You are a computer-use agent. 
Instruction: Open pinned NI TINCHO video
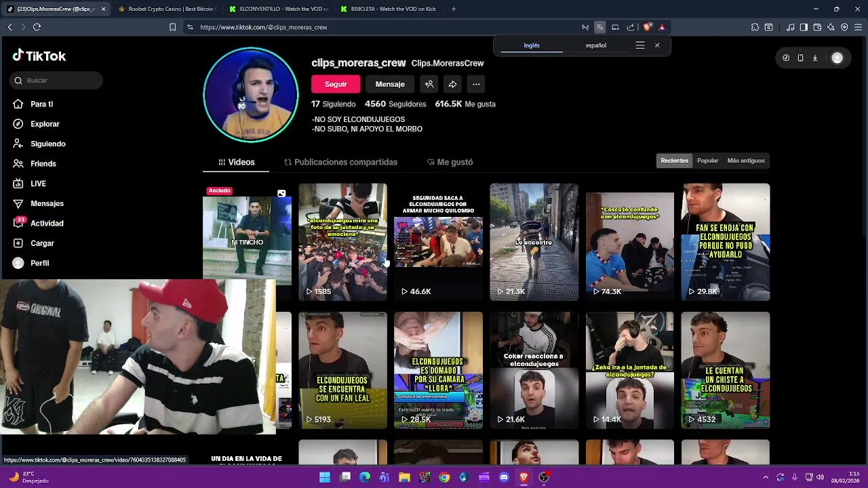[247, 232]
